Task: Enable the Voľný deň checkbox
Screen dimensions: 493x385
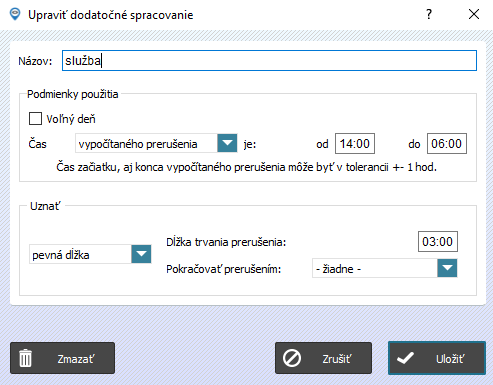Action: pos(35,119)
